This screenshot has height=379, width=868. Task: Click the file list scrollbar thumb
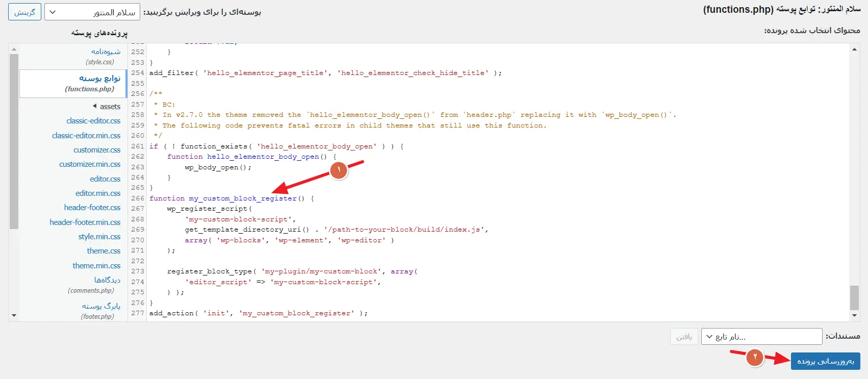[14, 142]
